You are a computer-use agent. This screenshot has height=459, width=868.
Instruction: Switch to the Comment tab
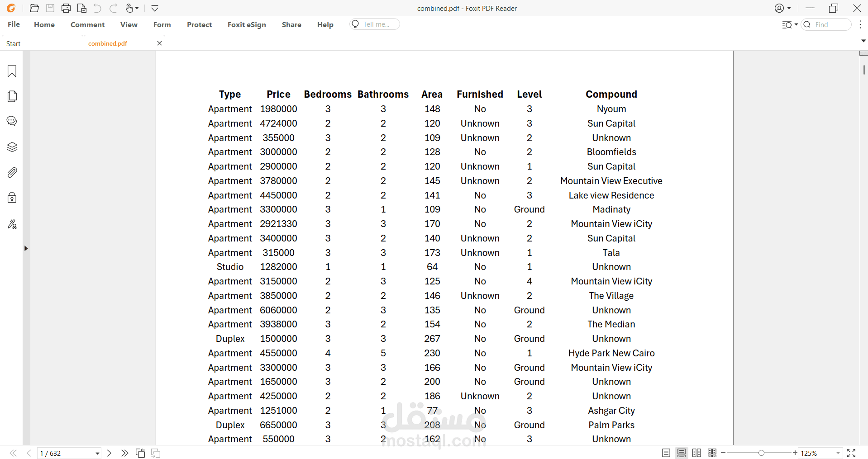(x=87, y=24)
